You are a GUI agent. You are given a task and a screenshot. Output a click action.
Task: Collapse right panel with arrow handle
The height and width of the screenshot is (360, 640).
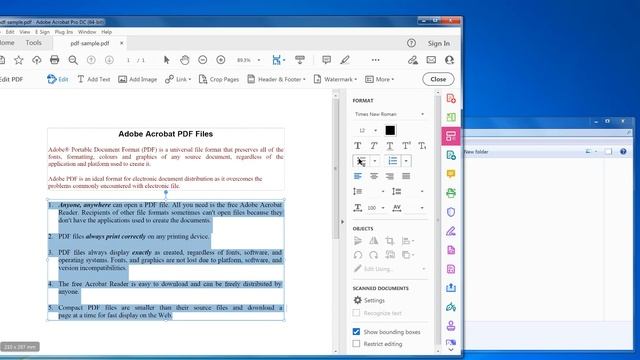click(342, 222)
